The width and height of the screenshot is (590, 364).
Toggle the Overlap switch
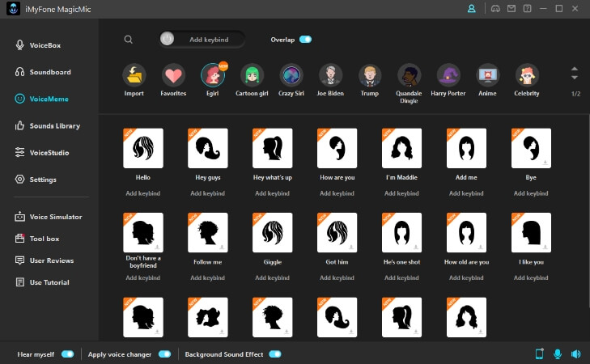coord(306,40)
